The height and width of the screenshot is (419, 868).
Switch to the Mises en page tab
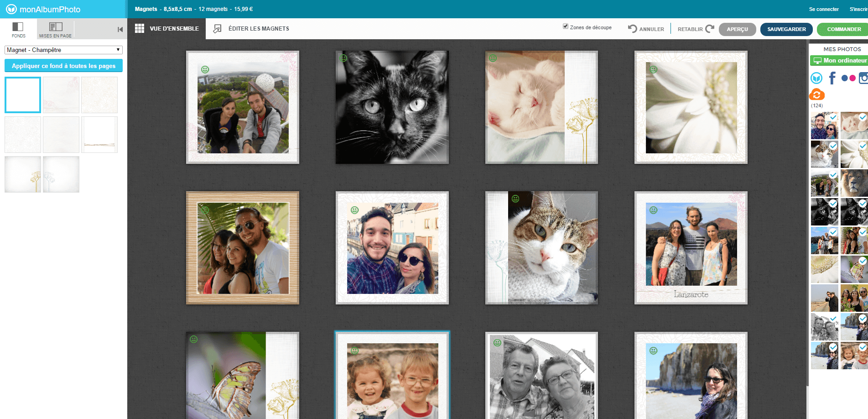(55, 29)
